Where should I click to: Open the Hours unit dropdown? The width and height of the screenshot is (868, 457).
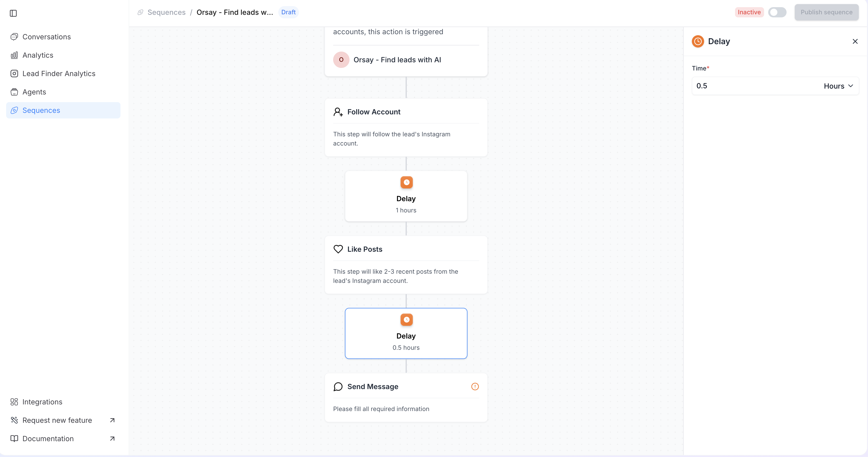838,86
